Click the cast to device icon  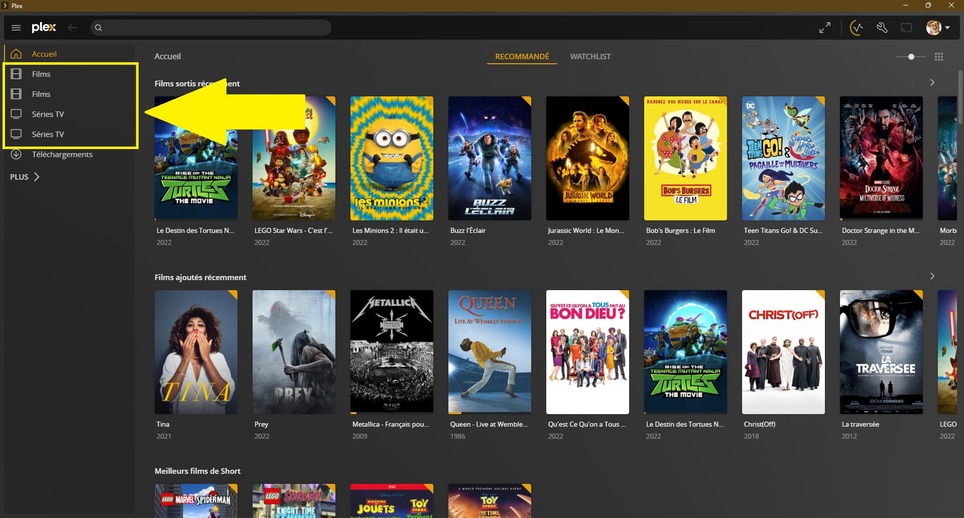(906, 28)
